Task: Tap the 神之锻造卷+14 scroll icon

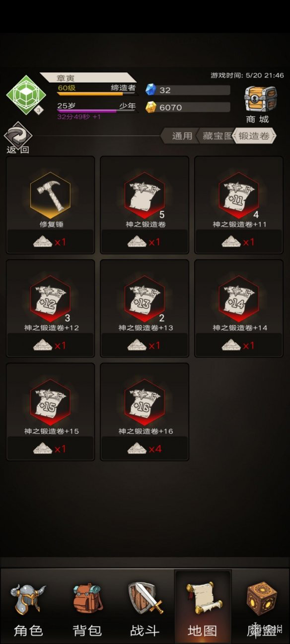Action: coord(239,298)
